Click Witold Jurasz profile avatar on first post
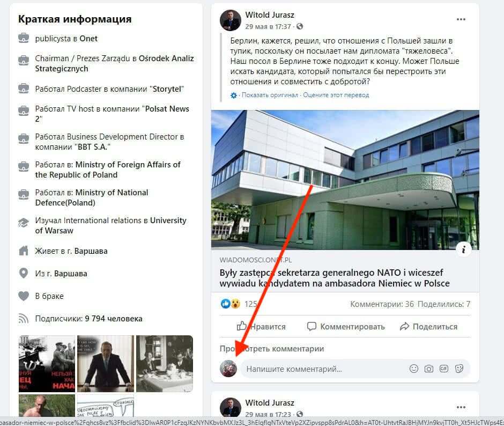 (231, 20)
